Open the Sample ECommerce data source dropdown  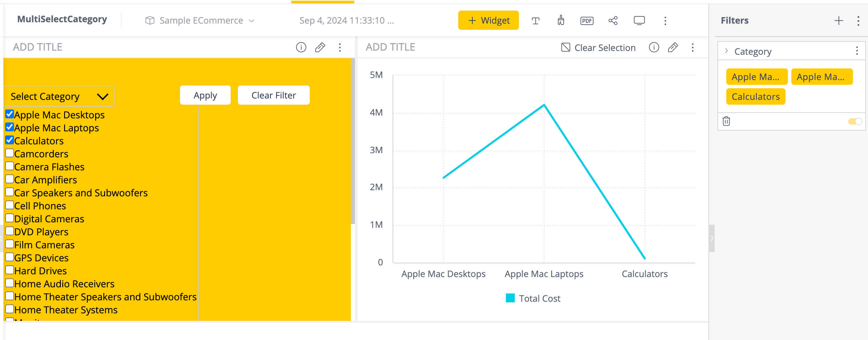click(x=201, y=21)
